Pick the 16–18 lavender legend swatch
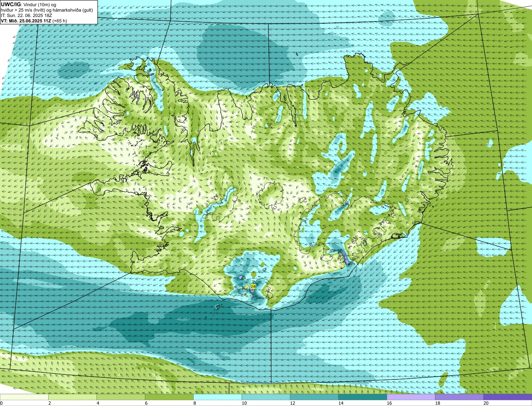 [x=411, y=397]
